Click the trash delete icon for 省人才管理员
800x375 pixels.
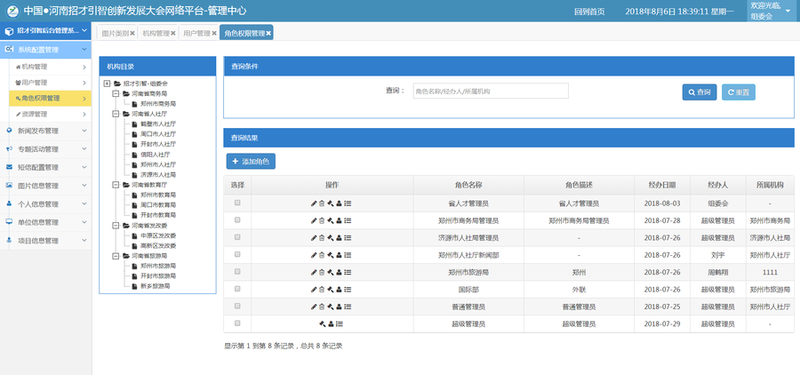click(322, 204)
